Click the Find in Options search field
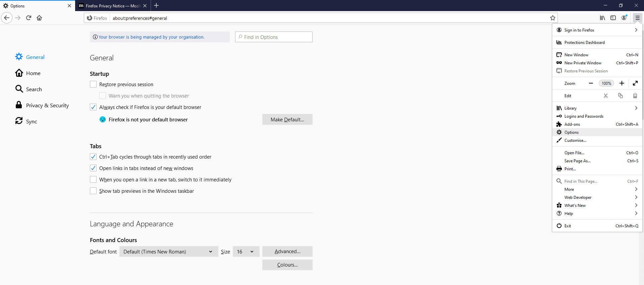Image resolution: width=644 pixels, height=285 pixels. [274, 37]
